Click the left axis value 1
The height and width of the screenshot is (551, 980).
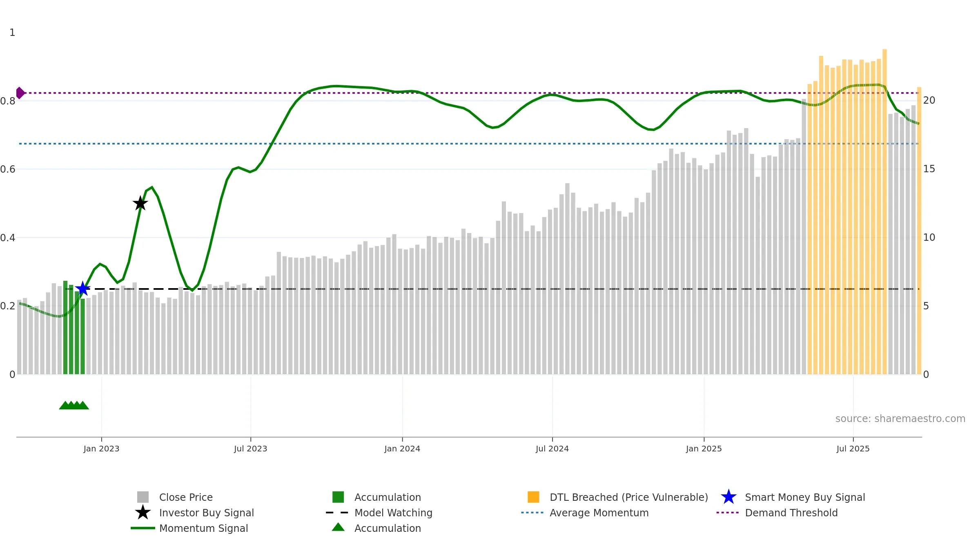pos(12,33)
